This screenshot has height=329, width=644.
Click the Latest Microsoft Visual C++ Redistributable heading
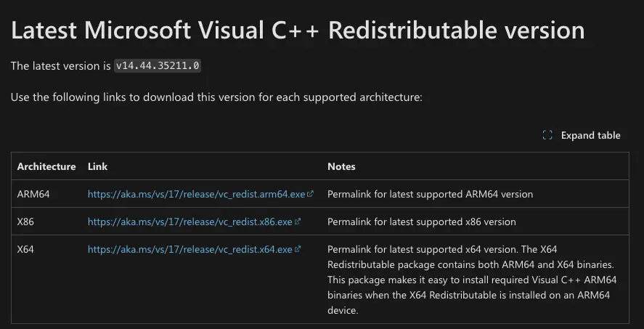298,30
